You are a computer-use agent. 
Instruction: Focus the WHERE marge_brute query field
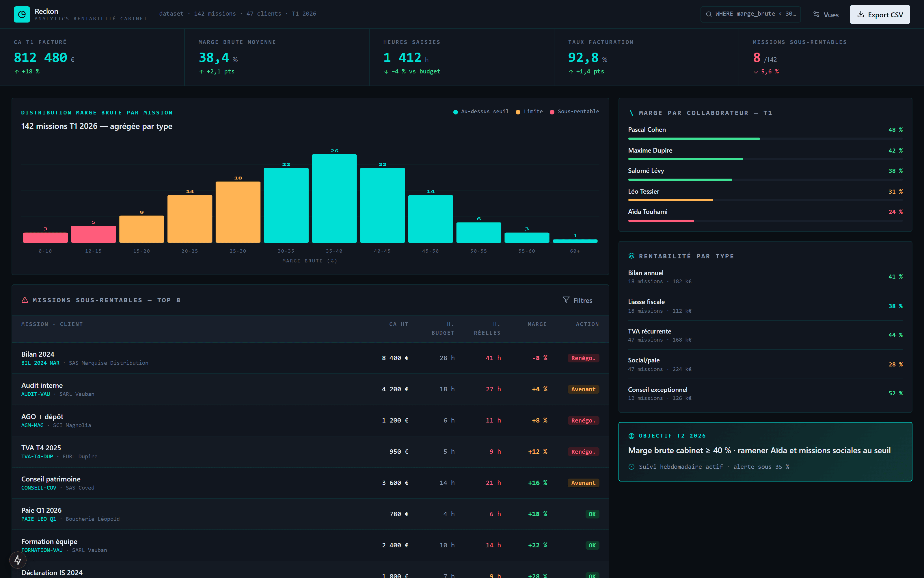tap(751, 14)
